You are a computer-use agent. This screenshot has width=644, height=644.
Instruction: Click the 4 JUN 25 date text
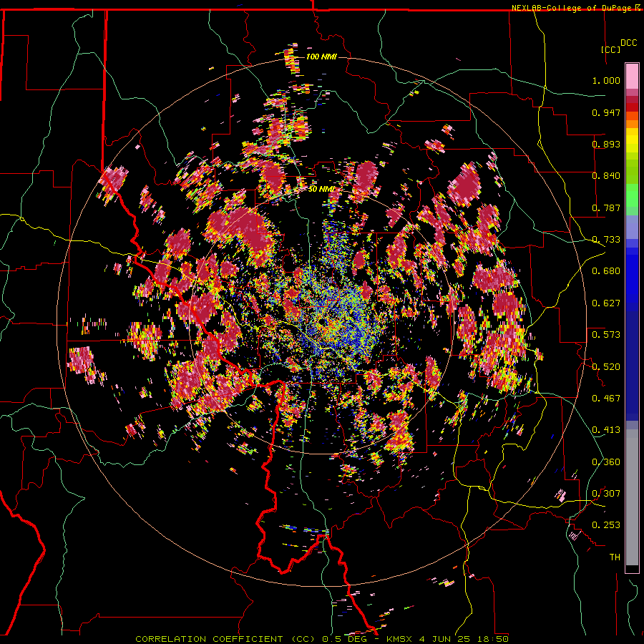pos(446,639)
